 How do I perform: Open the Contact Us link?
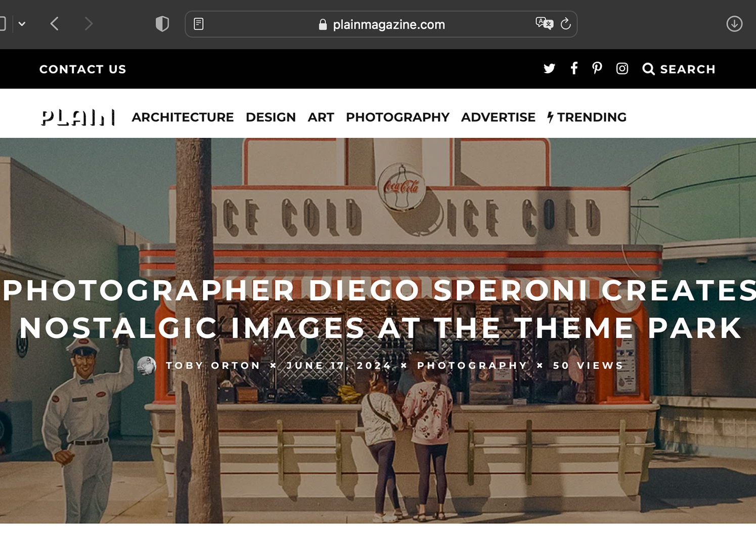point(83,69)
